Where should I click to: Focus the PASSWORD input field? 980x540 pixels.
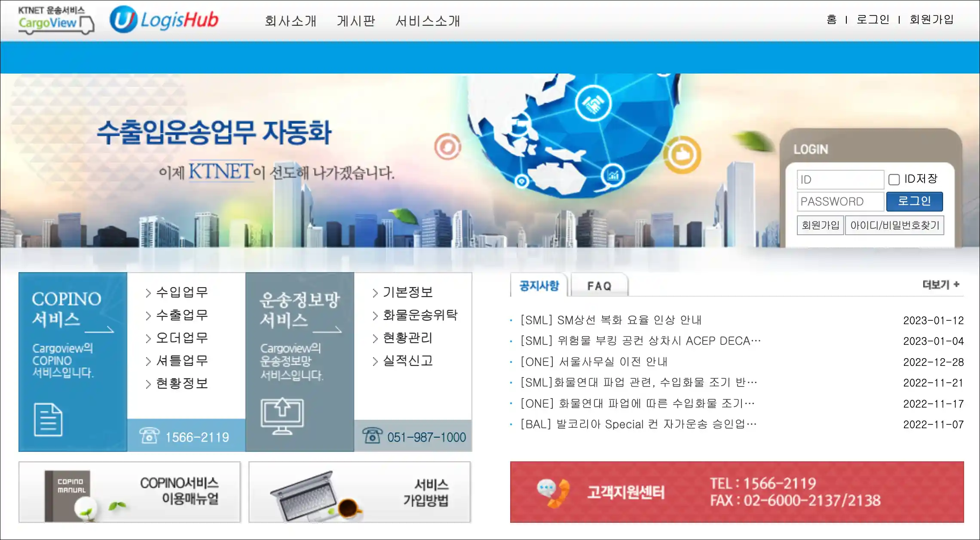point(840,202)
